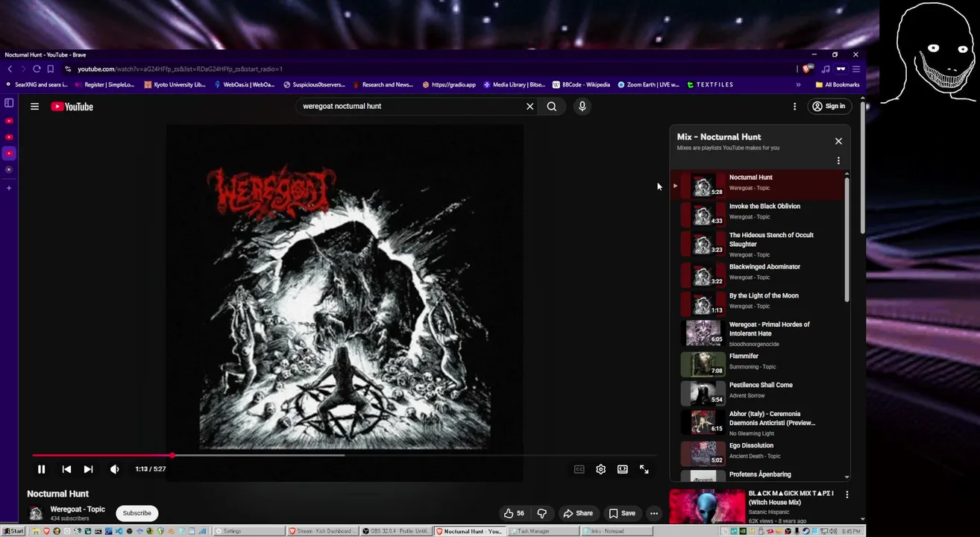The width and height of the screenshot is (980, 537).
Task: Share the Nocturnal Hunt video
Action: 578,513
